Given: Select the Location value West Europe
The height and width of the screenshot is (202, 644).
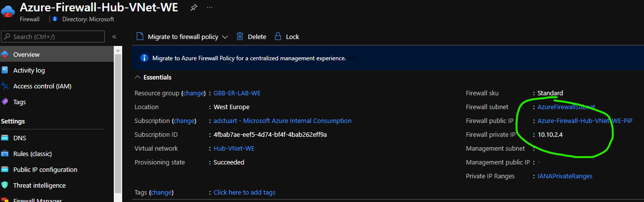Looking at the screenshot, I should [231, 107].
